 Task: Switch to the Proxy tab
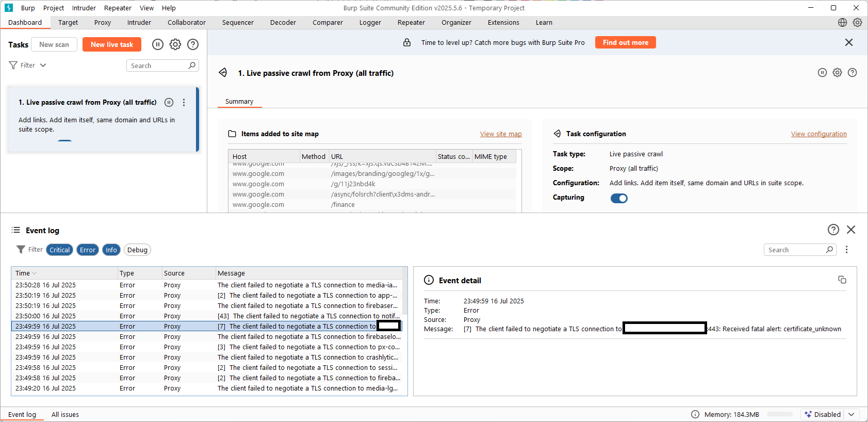pos(103,22)
